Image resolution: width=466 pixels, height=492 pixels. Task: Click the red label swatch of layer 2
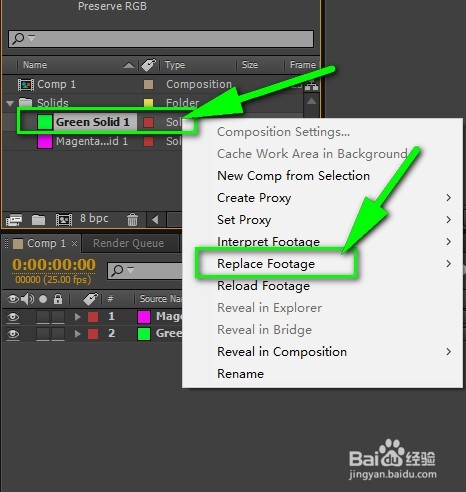click(93, 334)
